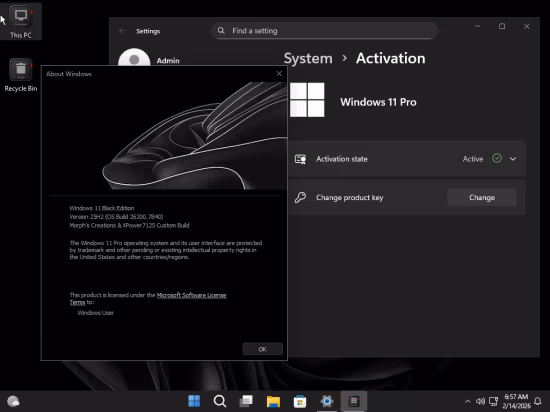Click the Version 25H2 build line

click(x=116, y=217)
